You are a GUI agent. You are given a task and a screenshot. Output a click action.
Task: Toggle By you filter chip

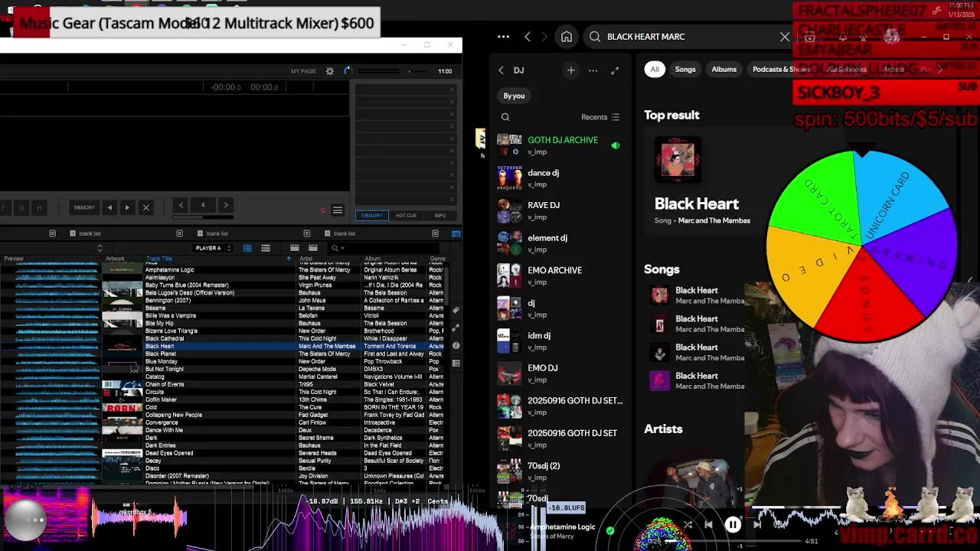[x=514, y=96]
